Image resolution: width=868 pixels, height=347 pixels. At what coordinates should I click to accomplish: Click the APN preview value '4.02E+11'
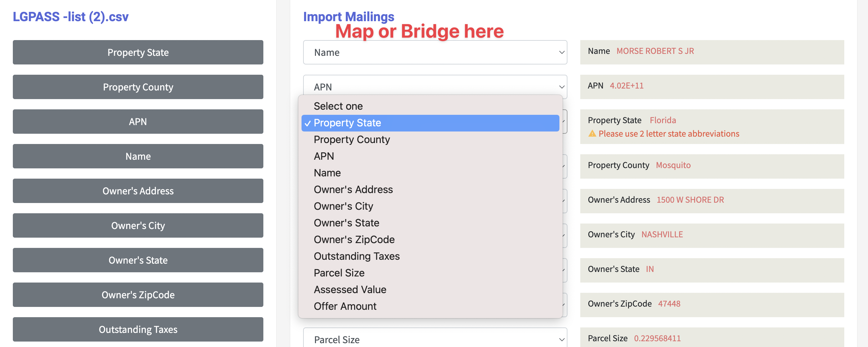(626, 86)
